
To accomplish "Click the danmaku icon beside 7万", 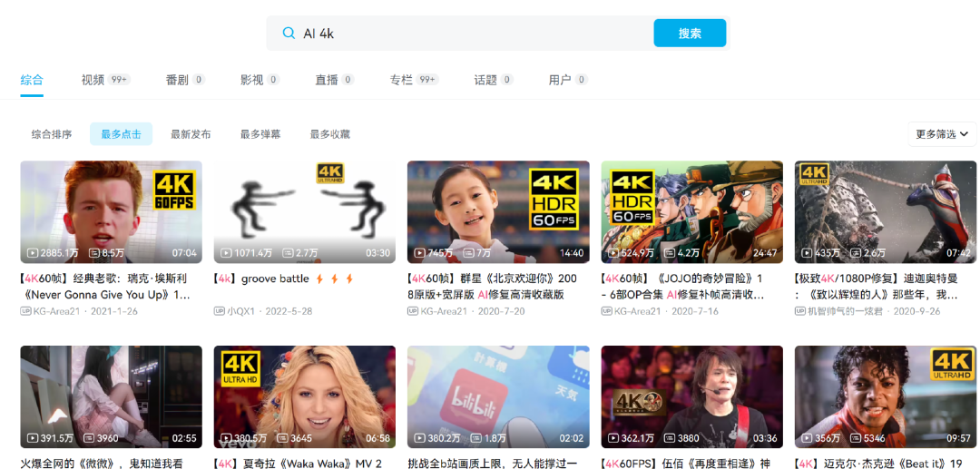I will pyautogui.click(x=470, y=253).
